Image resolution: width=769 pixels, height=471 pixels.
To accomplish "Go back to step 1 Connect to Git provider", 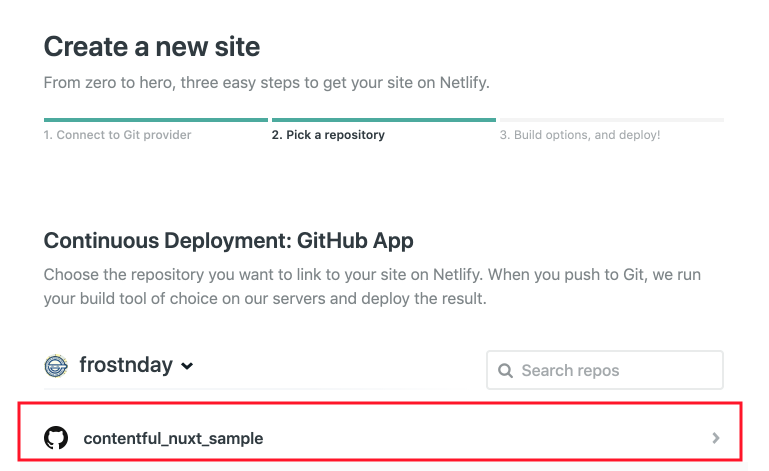I will (117, 135).
